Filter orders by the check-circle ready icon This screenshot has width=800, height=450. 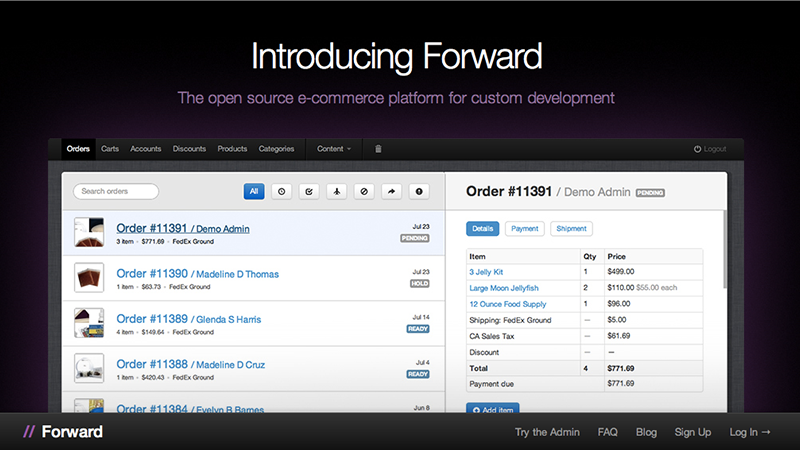[x=309, y=191]
